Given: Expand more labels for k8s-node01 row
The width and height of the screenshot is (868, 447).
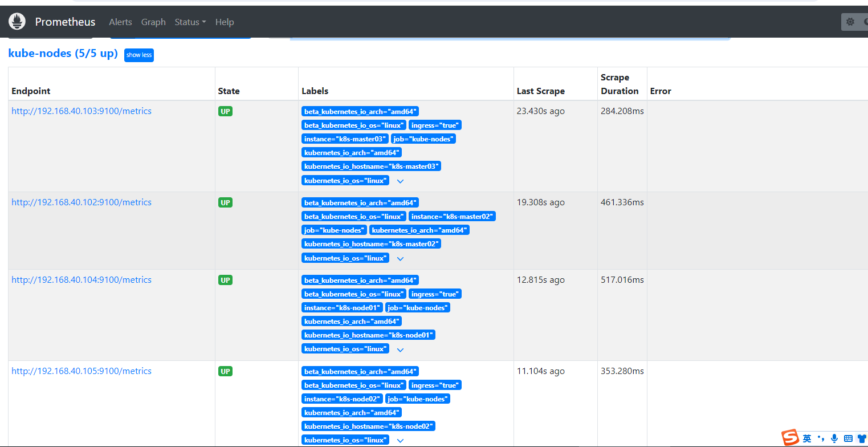Looking at the screenshot, I should (x=400, y=350).
